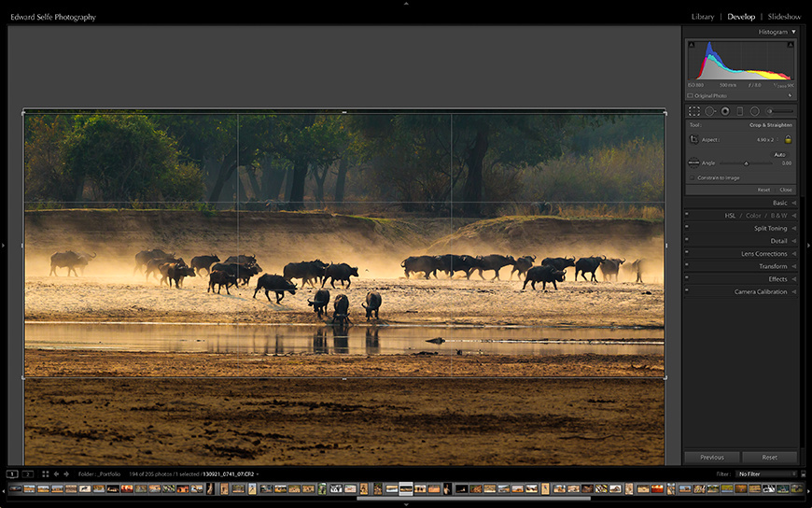Click the Previous button
Viewport: 812px width, 508px height.
click(712, 458)
